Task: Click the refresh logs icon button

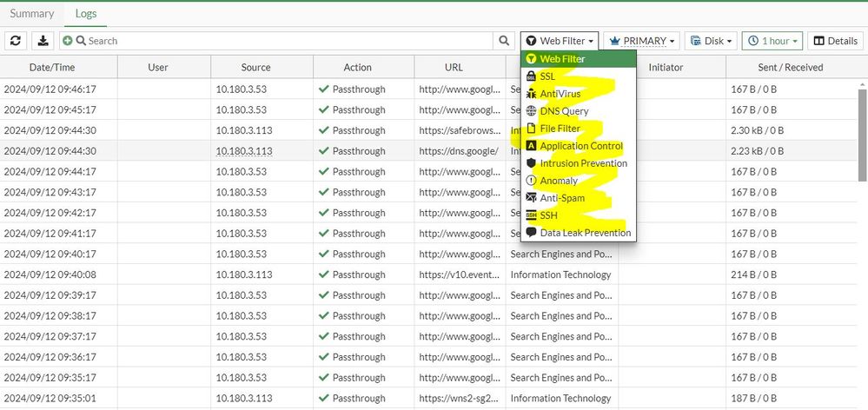Action: [x=16, y=41]
